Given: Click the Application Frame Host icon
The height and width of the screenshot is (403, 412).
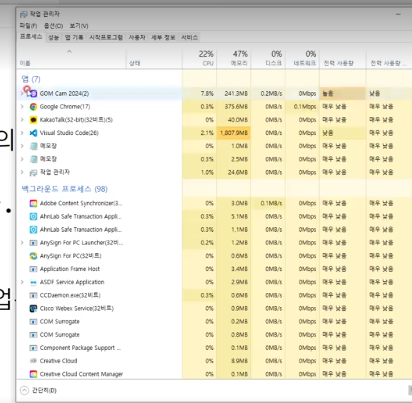Looking at the screenshot, I should click(33, 269).
